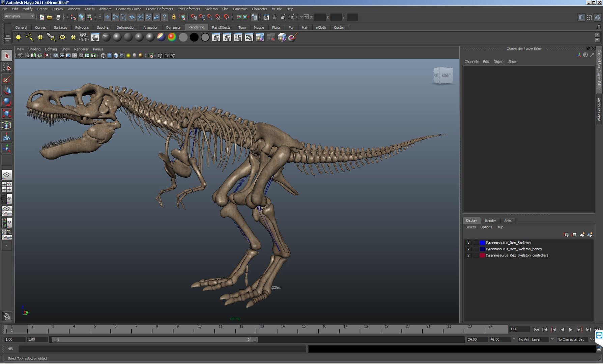The image size is (603, 364).
Task: Click play forward button
Action: pyautogui.click(x=571, y=330)
